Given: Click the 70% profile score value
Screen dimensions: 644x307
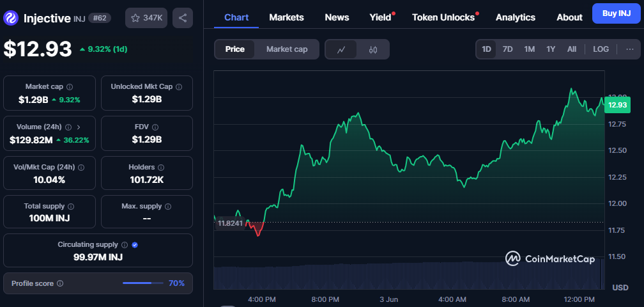Looking at the screenshot, I should click(x=176, y=283).
